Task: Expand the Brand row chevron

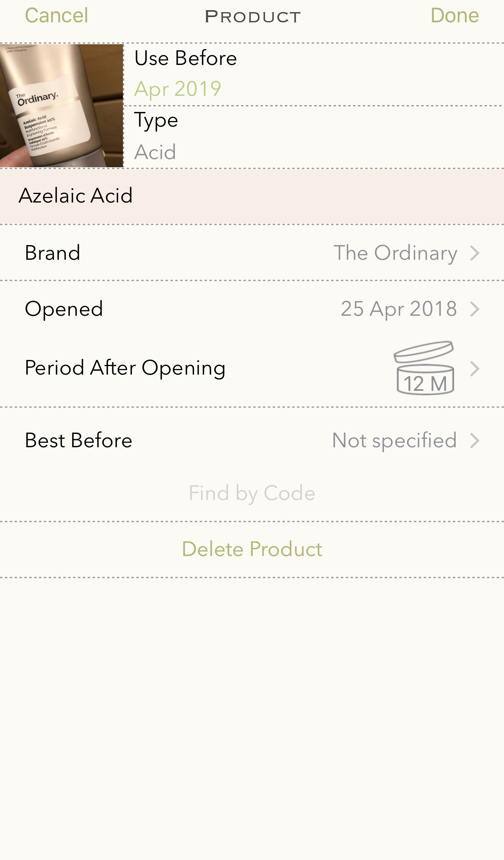Action: (475, 253)
